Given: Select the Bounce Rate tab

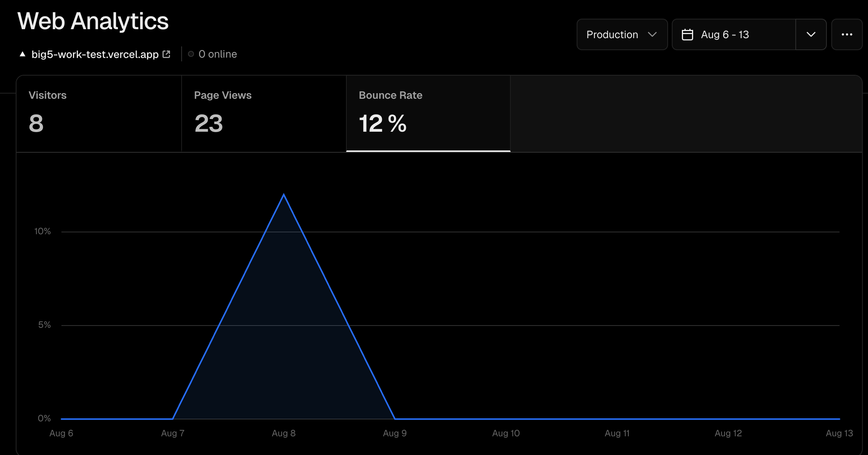Looking at the screenshot, I should click(428, 113).
